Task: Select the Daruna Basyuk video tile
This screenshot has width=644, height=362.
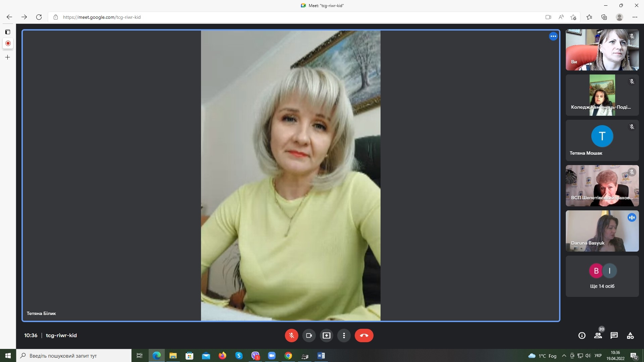Action: tap(602, 231)
